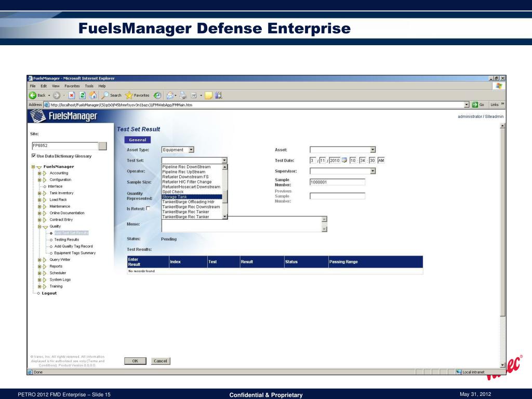Open the Asset dropdown

tap(373, 150)
